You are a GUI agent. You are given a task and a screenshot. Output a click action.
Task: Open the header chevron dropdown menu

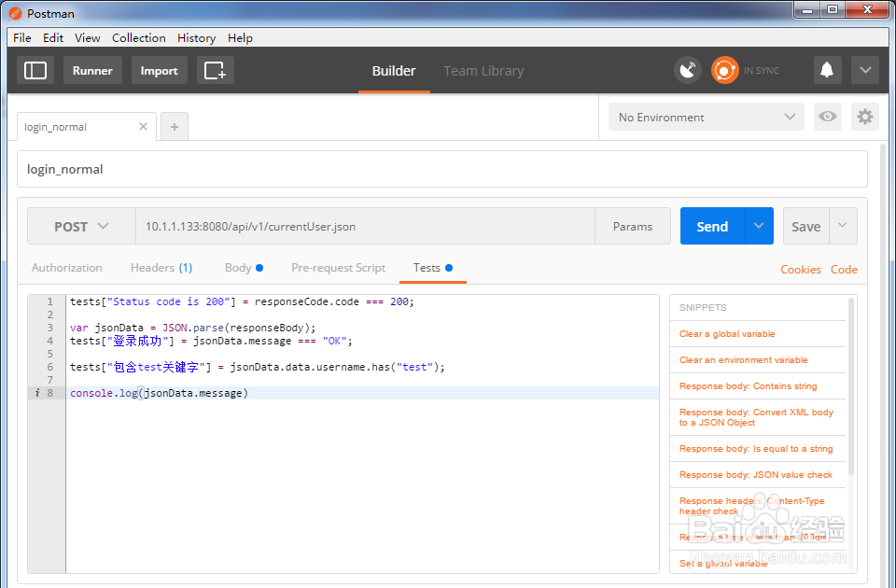pos(865,70)
